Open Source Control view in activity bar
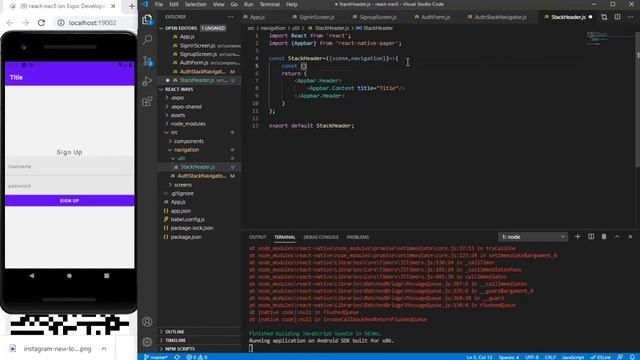640x360 pixels. click(147, 61)
